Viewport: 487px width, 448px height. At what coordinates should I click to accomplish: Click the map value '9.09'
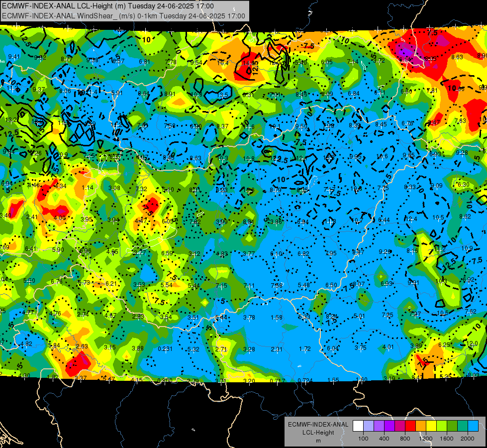click(x=436, y=186)
